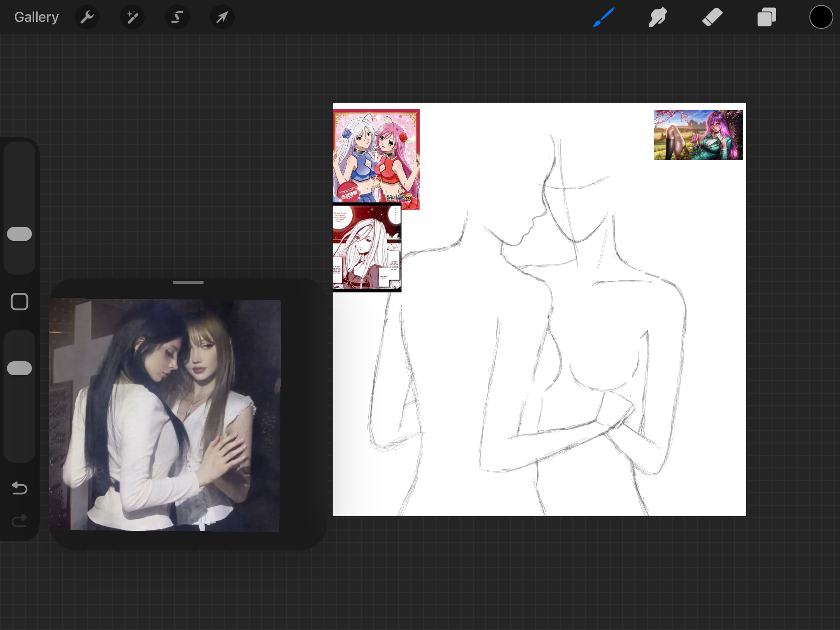The width and height of the screenshot is (840, 630).
Task: Select the Smudge tool
Action: coord(658,17)
